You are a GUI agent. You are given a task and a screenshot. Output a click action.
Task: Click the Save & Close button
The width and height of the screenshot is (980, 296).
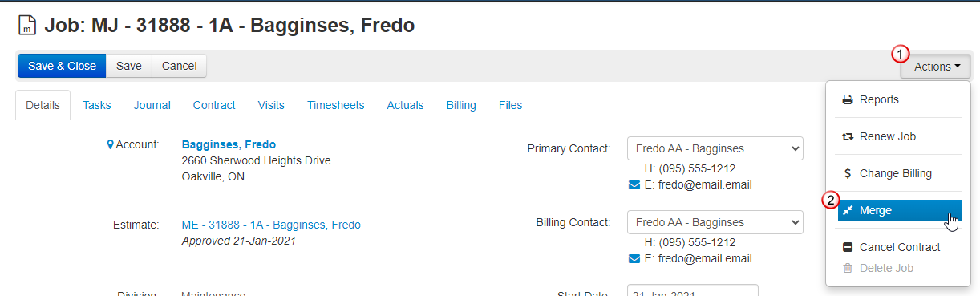[x=62, y=66]
